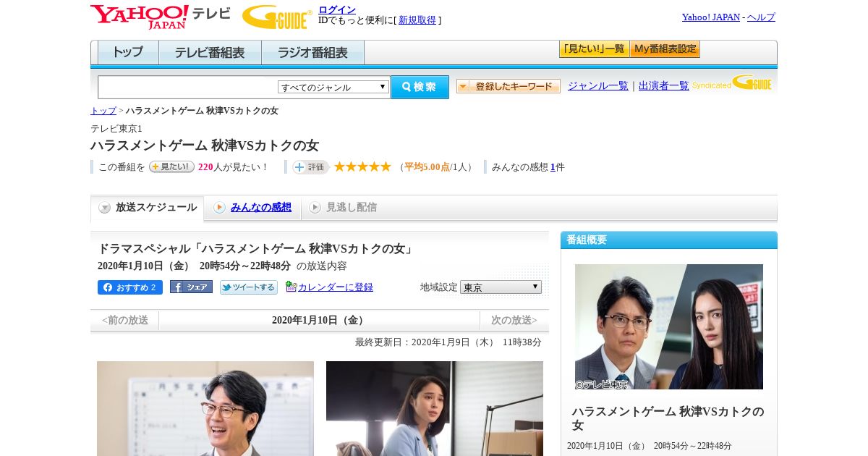Open the ジャンル一覧 link
Image resolution: width=868 pixels, height=456 pixels.
(598, 85)
